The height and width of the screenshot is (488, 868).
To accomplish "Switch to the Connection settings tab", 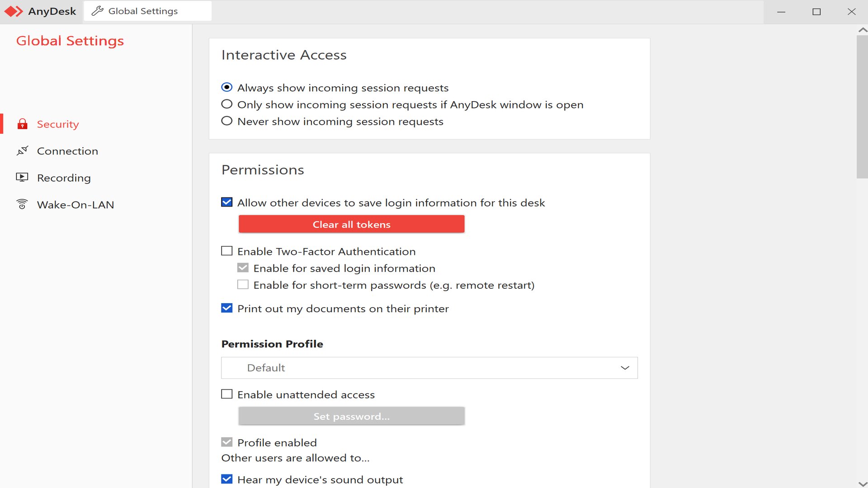I will click(67, 150).
